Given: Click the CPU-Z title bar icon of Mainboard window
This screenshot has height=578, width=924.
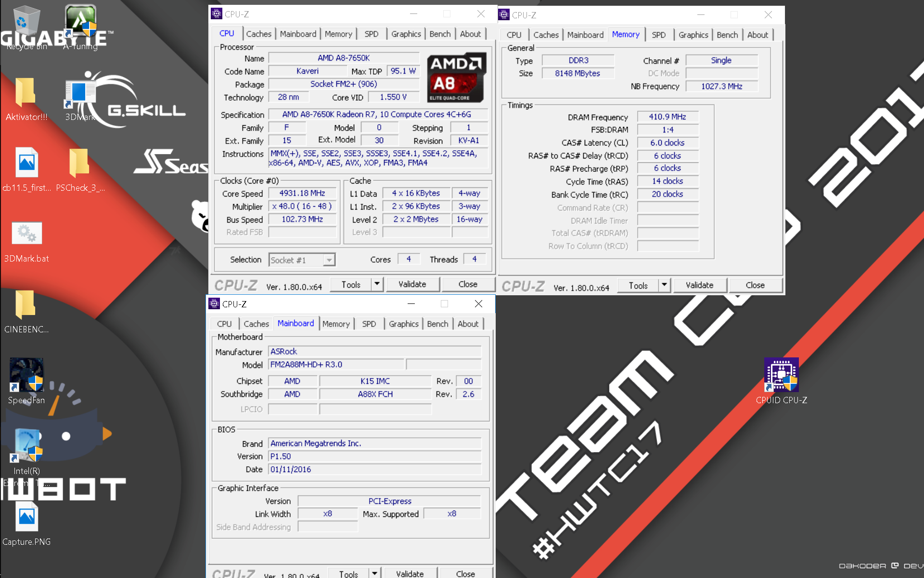Looking at the screenshot, I should (x=214, y=304).
